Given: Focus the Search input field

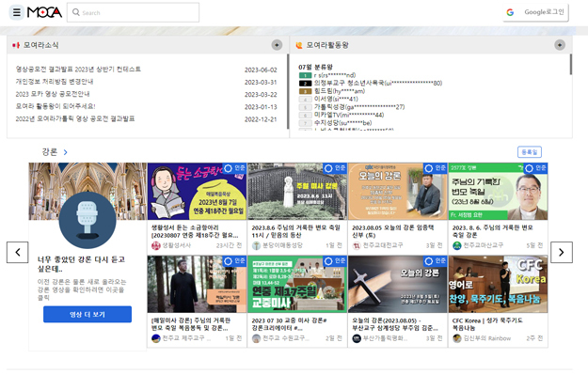Looking at the screenshot, I should click(134, 12).
